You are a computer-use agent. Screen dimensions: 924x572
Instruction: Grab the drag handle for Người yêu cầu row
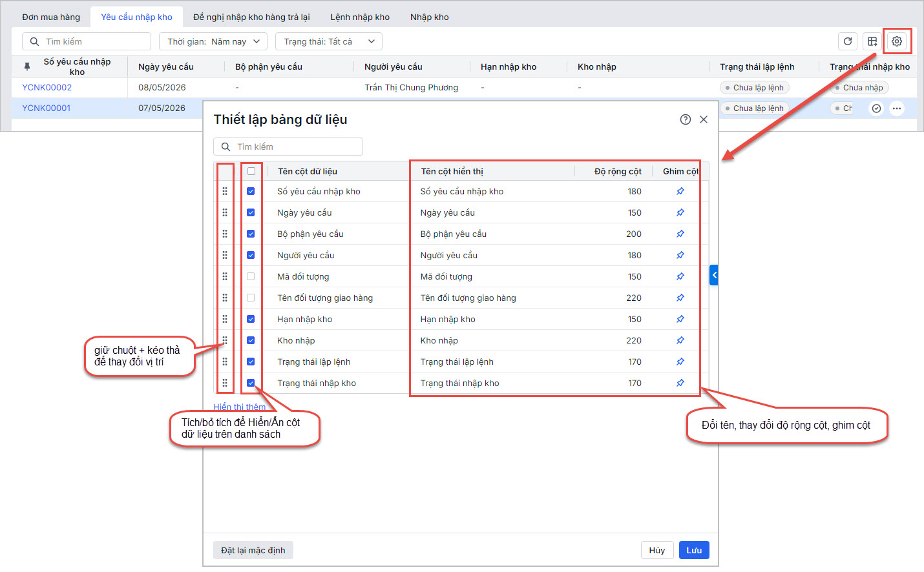(225, 255)
